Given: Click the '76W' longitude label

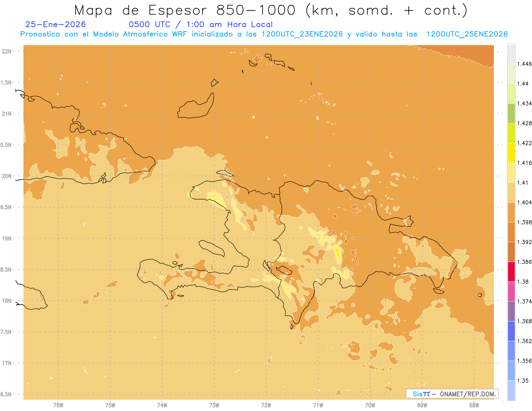Looking at the screenshot, I should (58, 404).
